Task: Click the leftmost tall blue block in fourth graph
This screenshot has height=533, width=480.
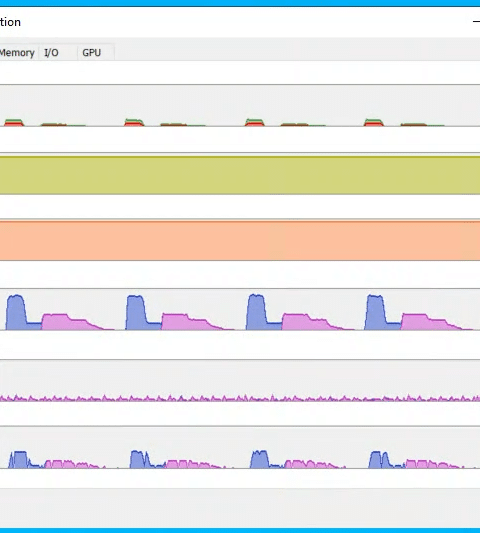Action: 16,312
